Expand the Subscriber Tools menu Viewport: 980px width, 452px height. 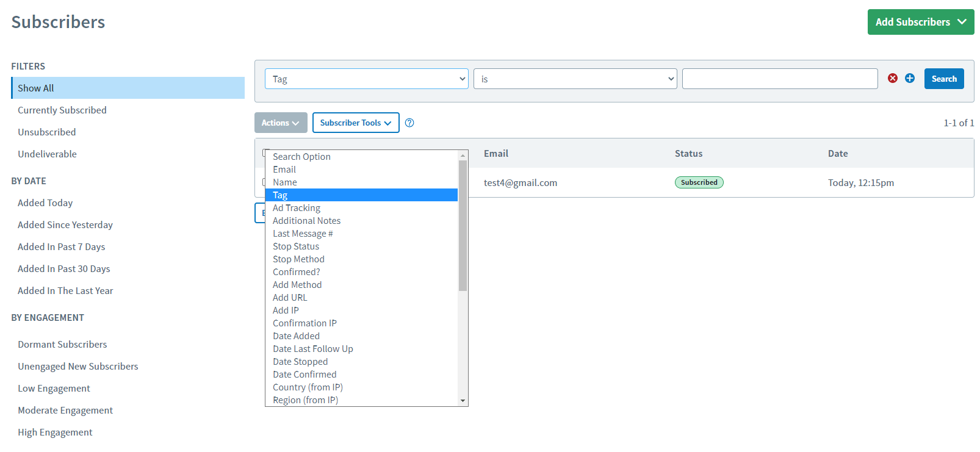(356, 123)
